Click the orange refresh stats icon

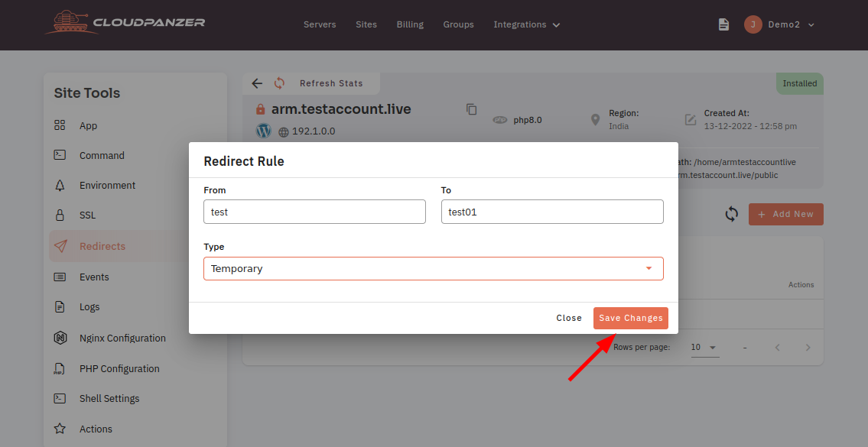coord(280,83)
